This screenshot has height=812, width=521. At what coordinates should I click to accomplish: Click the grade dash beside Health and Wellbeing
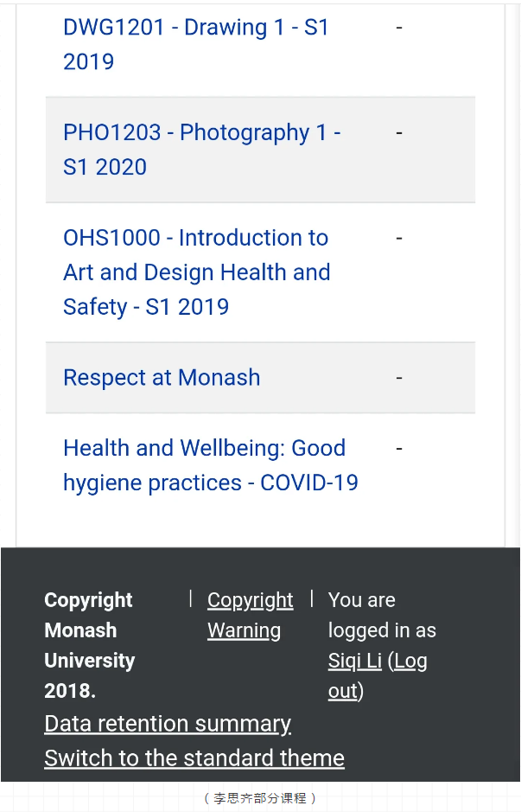pyautogui.click(x=399, y=449)
